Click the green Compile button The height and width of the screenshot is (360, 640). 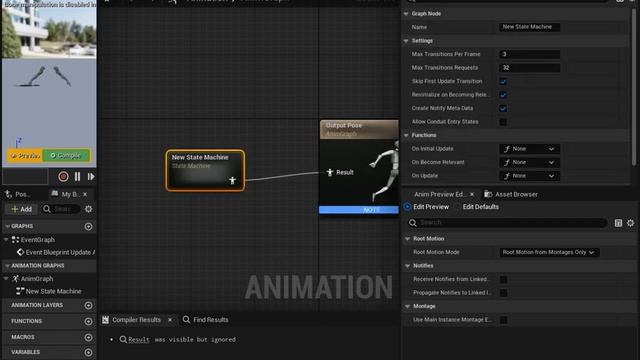pyautogui.click(x=66, y=156)
